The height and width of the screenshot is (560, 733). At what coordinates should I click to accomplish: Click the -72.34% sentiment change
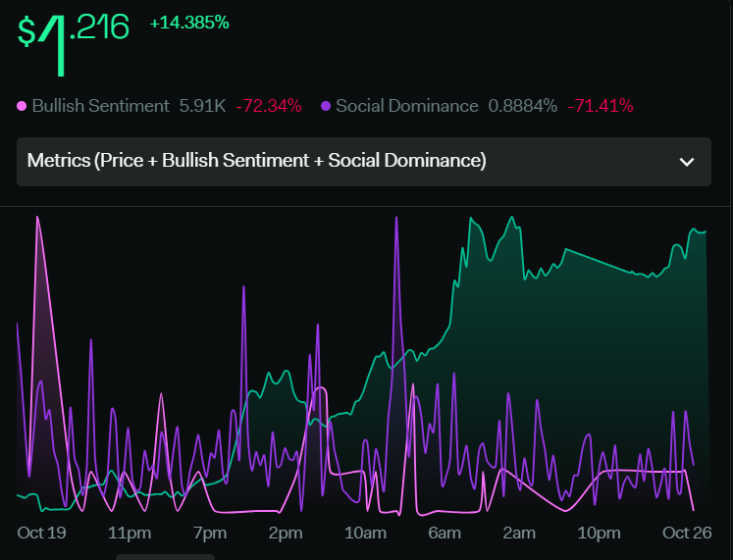click(269, 106)
